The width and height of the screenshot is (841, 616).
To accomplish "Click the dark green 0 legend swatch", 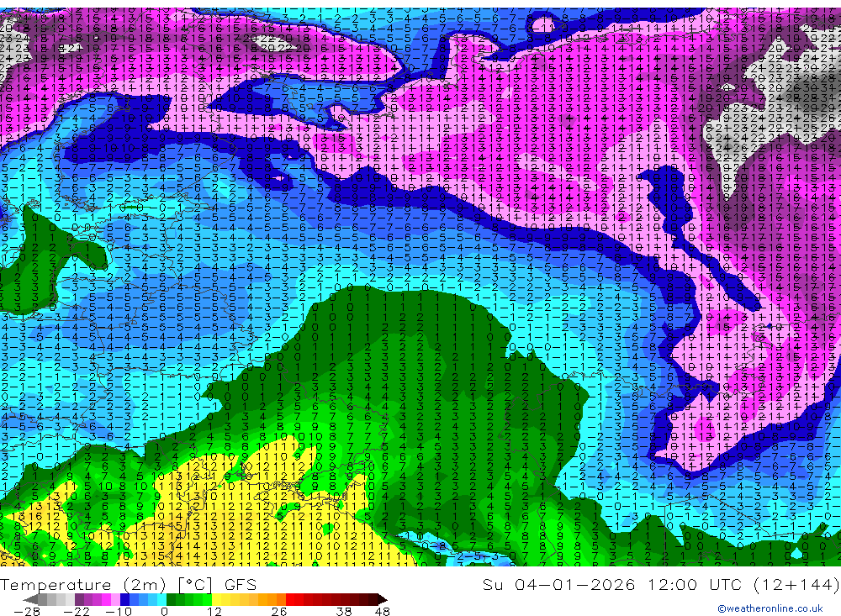I will (171, 599).
